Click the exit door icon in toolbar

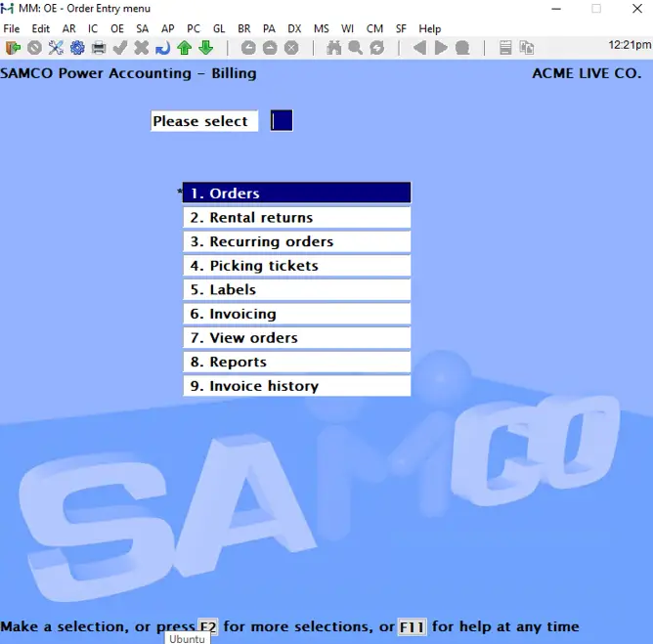pyautogui.click(x=13, y=47)
